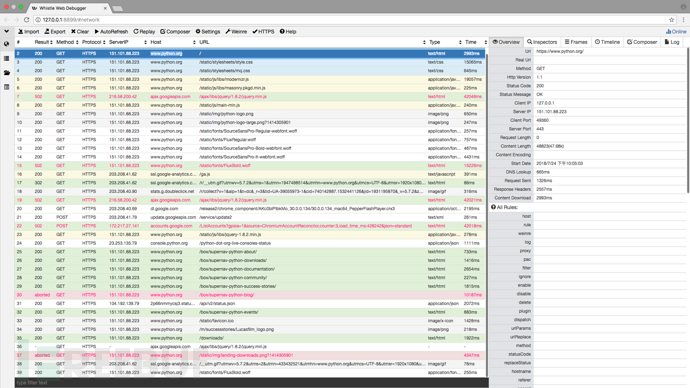This screenshot has height=388, width=690.
Task: Click the Server IP value in Overview
Action: [551, 112]
